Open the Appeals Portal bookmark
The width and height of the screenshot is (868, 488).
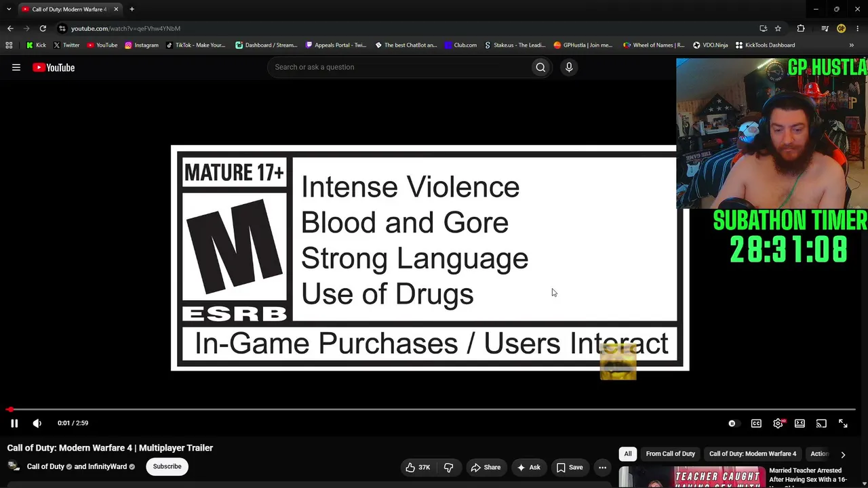point(336,45)
